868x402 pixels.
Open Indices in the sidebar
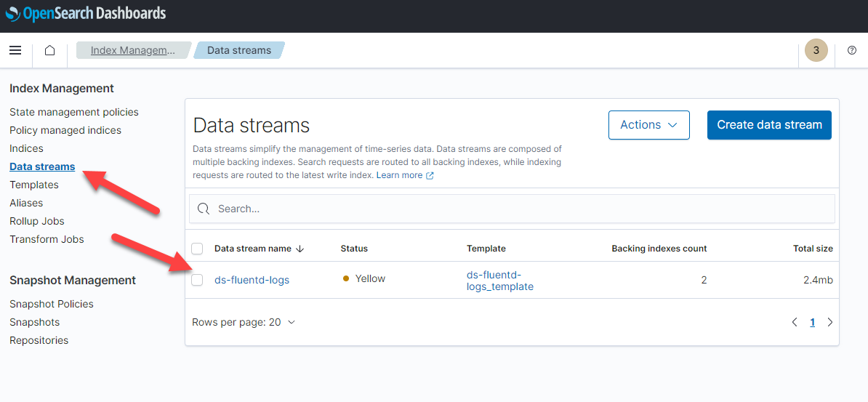26,148
